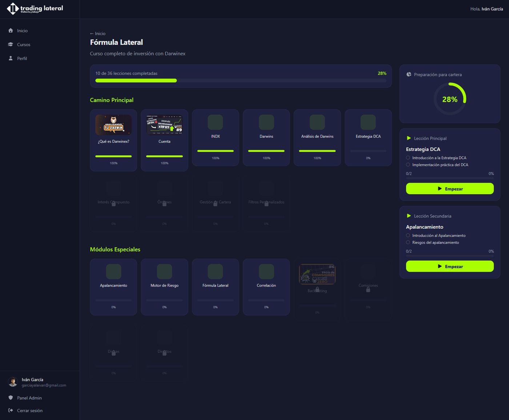Click the locked Dinas card lock icon

pyautogui.click(x=113, y=353)
